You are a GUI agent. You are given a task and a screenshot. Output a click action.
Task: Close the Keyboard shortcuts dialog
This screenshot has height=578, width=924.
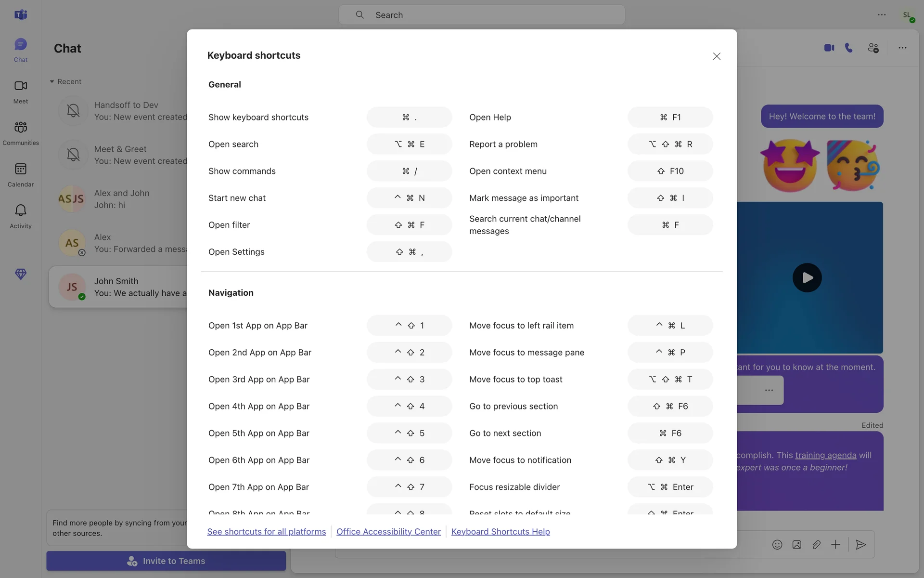coord(717,56)
